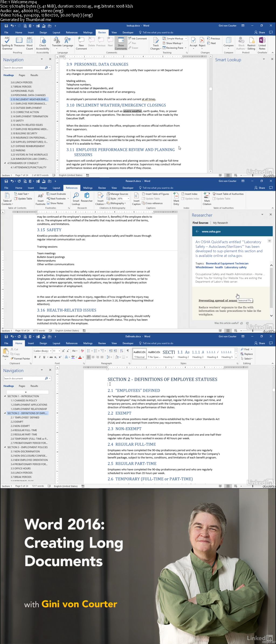Click Reject change in lookup.docx Review ribbon

click(202, 42)
